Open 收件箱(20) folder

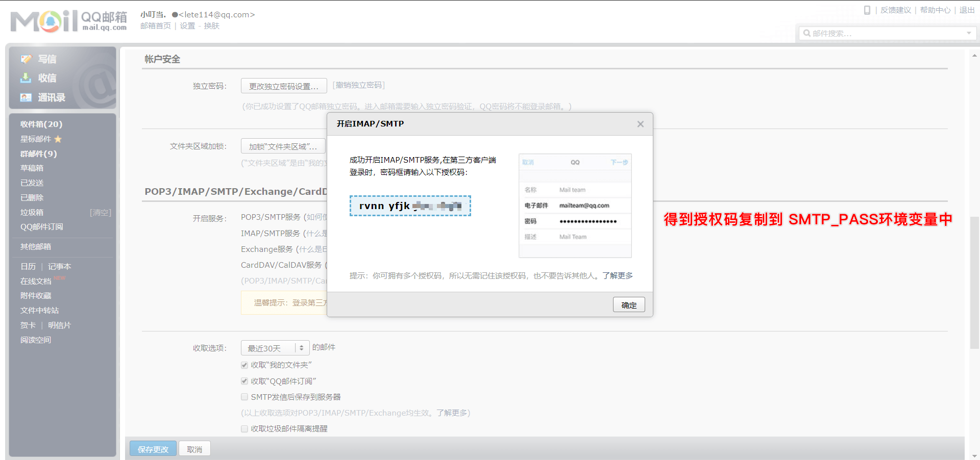click(41, 124)
